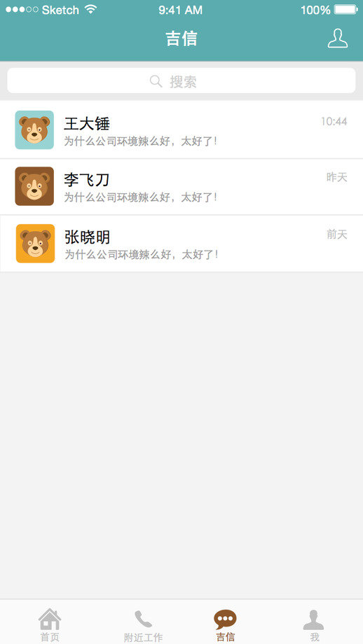Open chat with 张晓明

tap(181, 243)
